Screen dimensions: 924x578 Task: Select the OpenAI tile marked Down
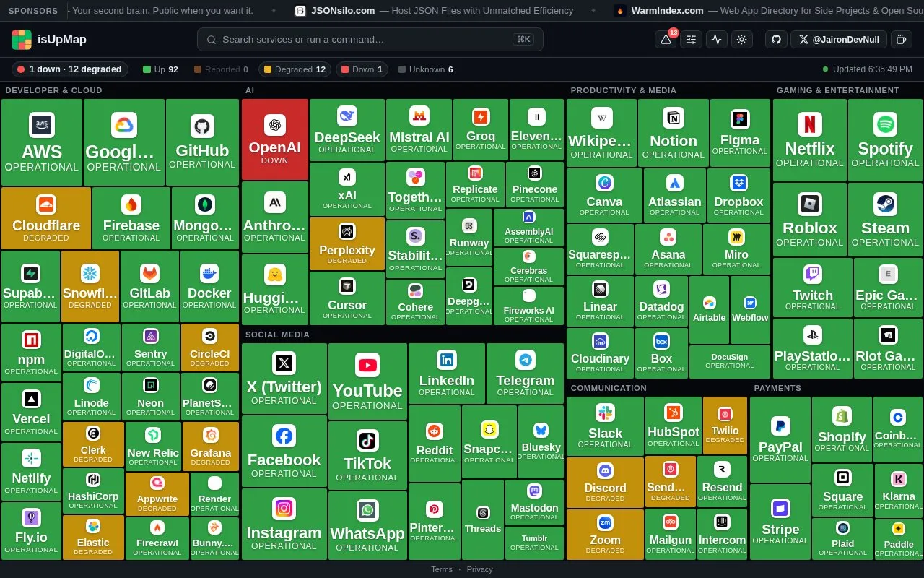275,139
